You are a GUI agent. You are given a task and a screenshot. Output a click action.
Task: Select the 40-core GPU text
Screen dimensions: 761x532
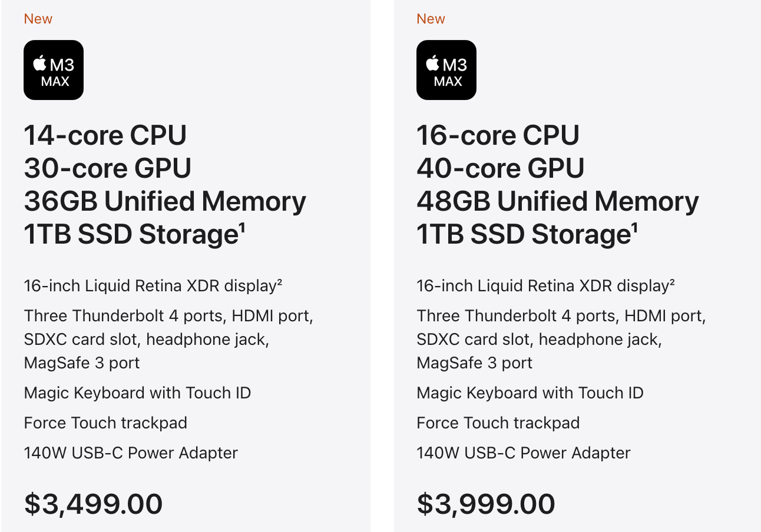[500, 168]
